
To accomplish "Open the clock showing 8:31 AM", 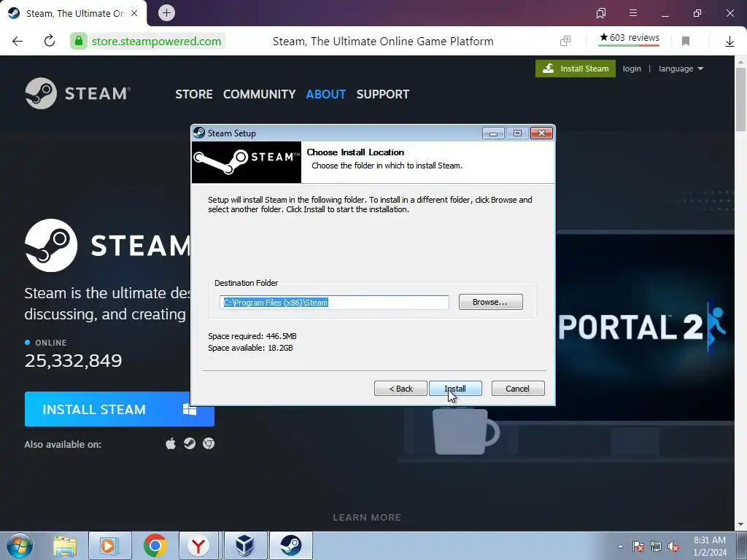I will [x=710, y=546].
